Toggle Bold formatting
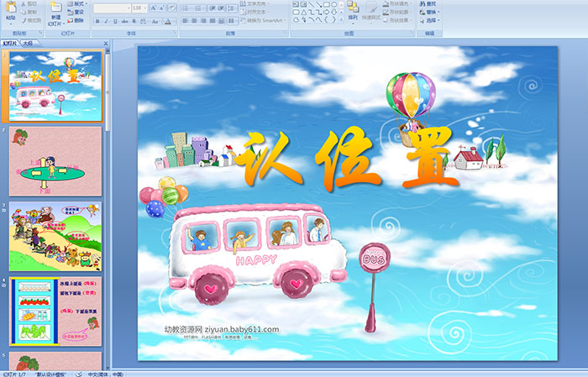588x377 pixels. (x=97, y=21)
